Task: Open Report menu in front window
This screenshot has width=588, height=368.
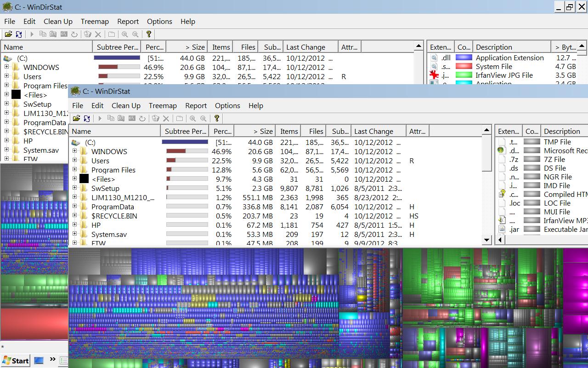Action: pos(196,105)
